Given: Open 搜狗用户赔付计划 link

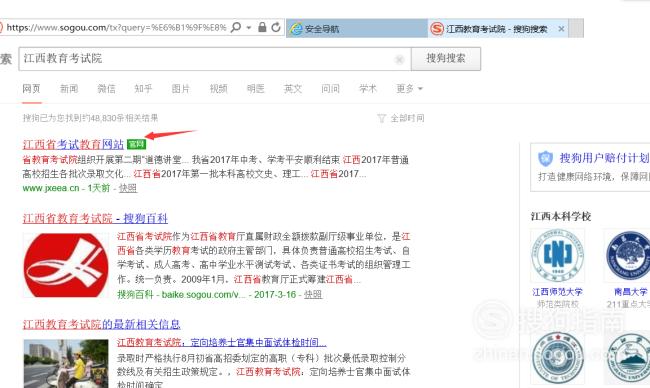Looking at the screenshot, I should [604, 158].
